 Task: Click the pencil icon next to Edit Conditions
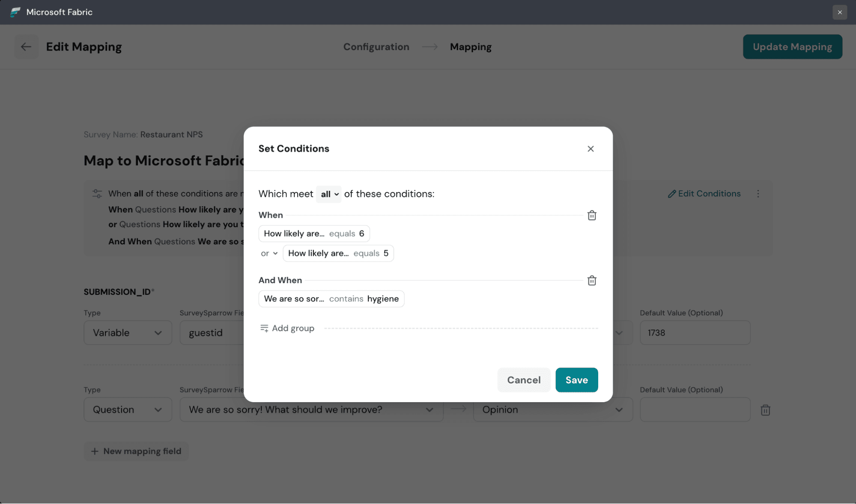click(x=671, y=193)
